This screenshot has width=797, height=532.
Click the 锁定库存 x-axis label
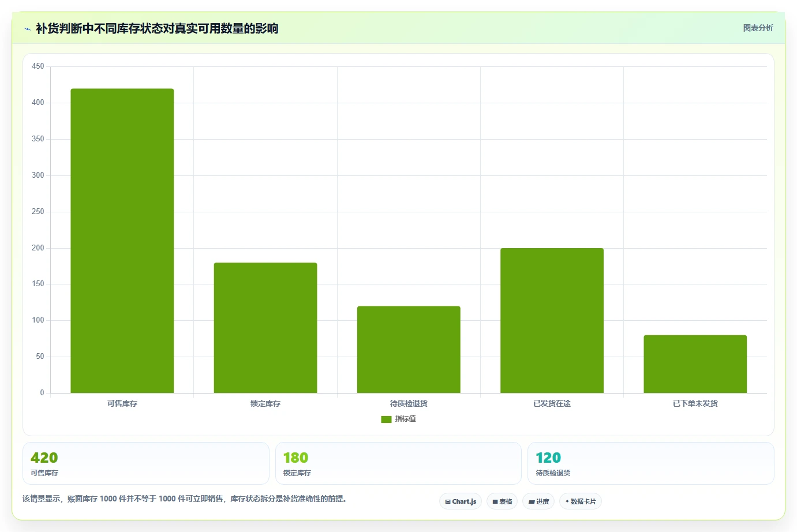[x=265, y=404]
